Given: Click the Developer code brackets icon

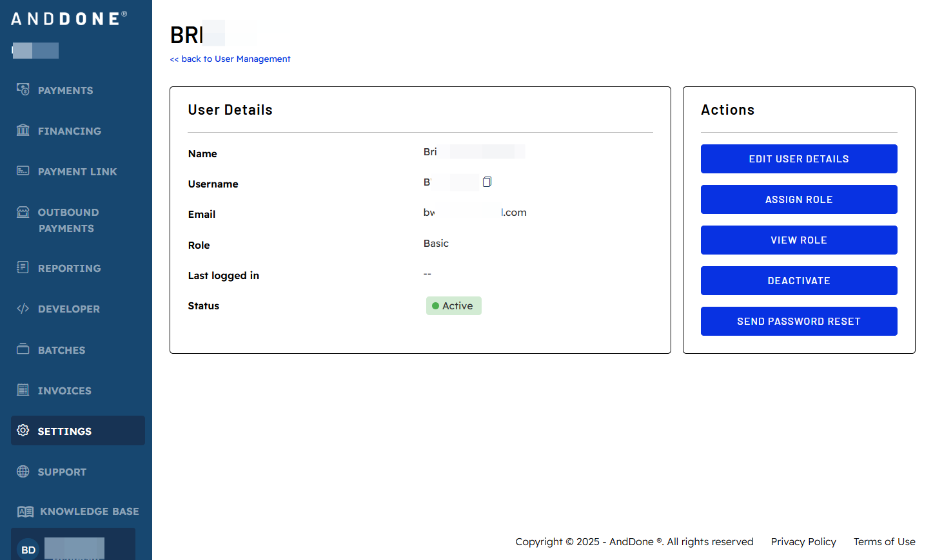Looking at the screenshot, I should [x=23, y=309].
